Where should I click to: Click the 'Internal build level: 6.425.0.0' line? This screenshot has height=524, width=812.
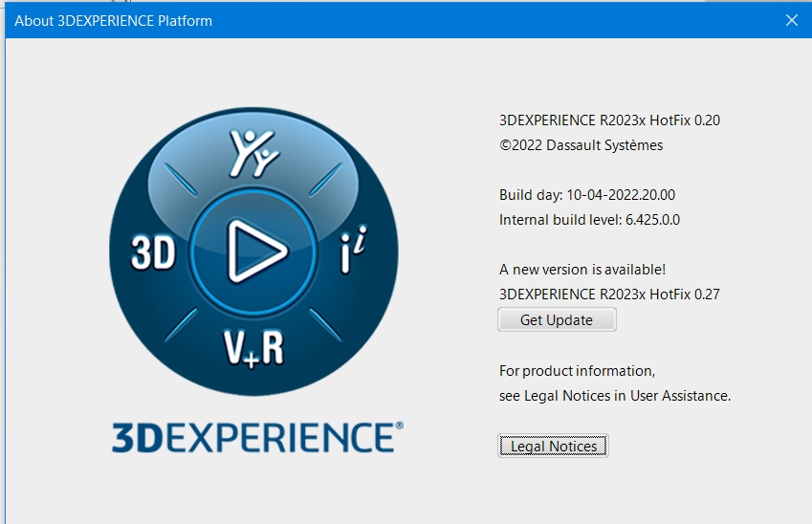[589, 220]
